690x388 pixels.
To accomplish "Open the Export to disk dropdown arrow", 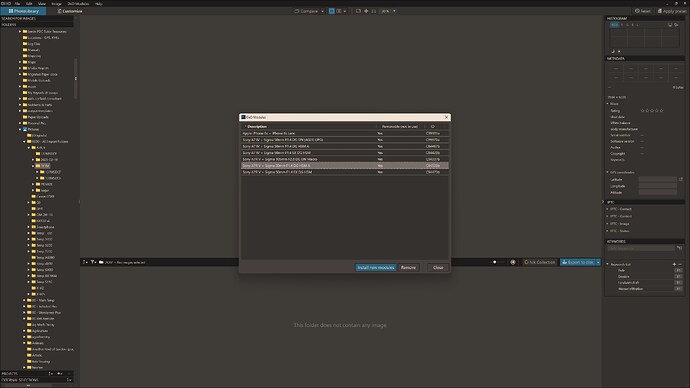I will tap(598, 262).
